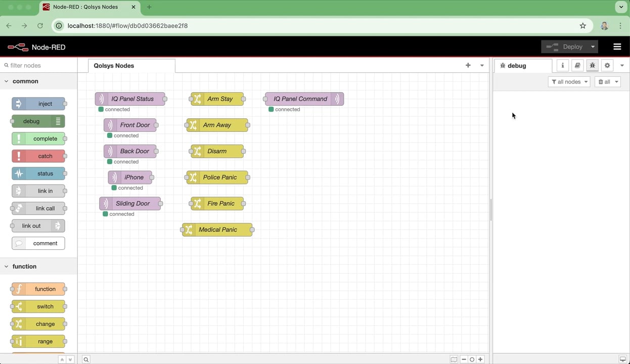Open the flow tabs list dropdown

(482, 65)
